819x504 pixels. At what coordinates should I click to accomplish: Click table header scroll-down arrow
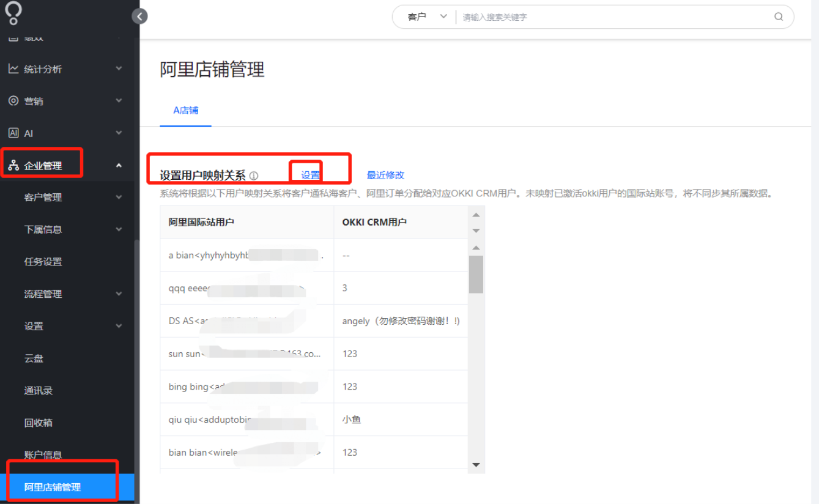click(x=476, y=231)
